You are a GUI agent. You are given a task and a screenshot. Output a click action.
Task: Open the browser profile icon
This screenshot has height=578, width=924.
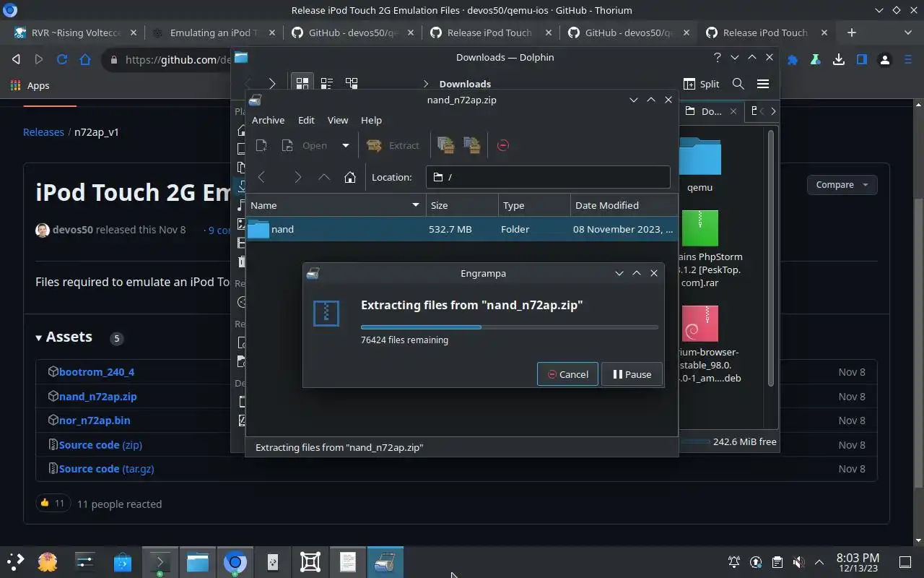[885, 60]
